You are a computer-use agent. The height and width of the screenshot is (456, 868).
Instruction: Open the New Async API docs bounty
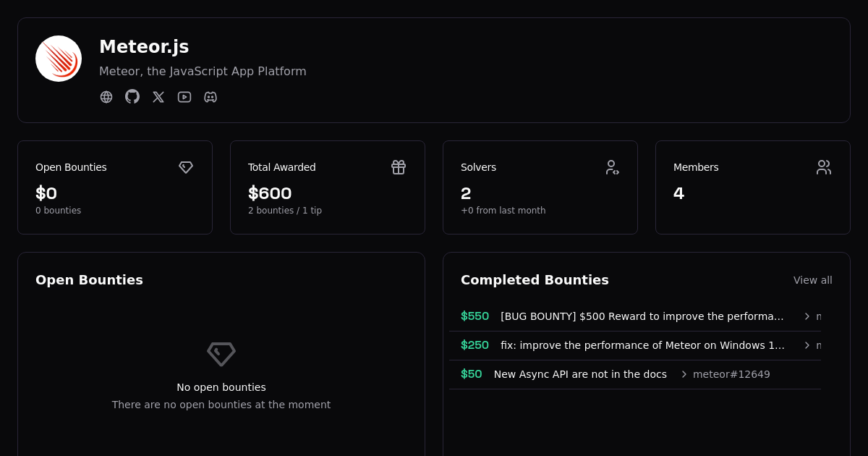580,374
